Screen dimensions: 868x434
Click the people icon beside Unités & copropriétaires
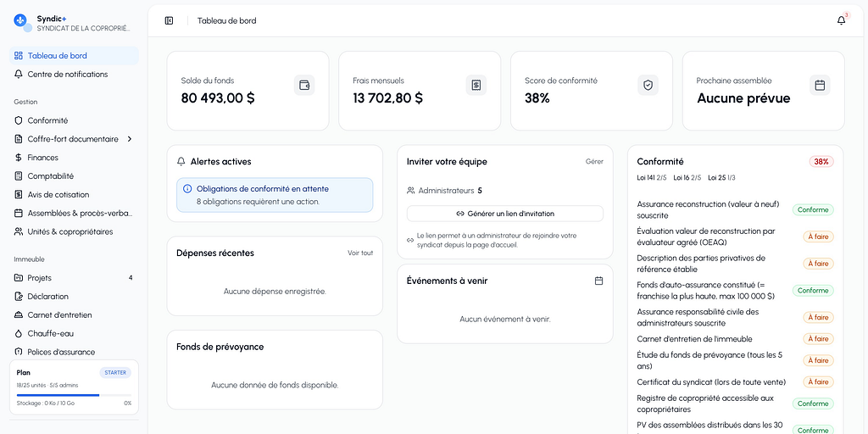pyautogui.click(x=19, y=231)
